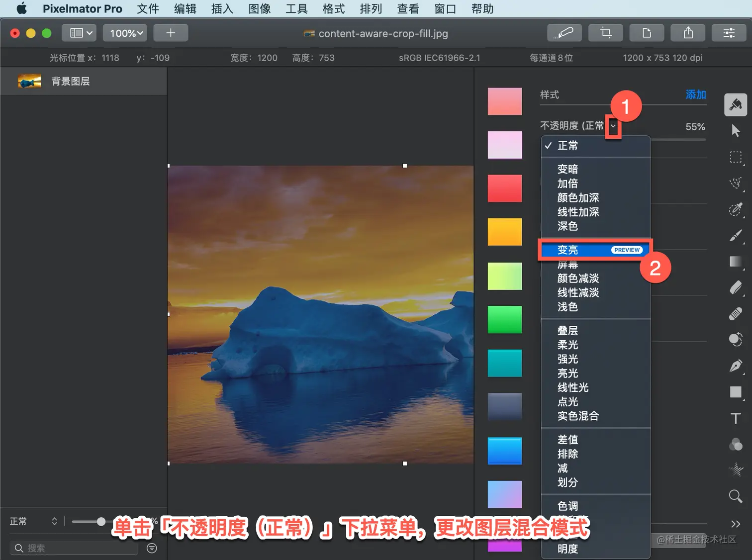Select the Paint brush tool

tap(736, 235)
